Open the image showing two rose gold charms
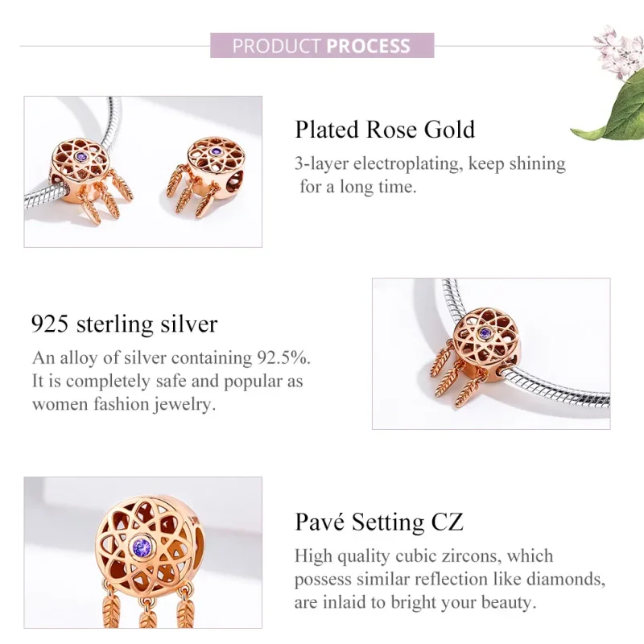This screenshot has width=644, height=644. [x=143, y=171]
